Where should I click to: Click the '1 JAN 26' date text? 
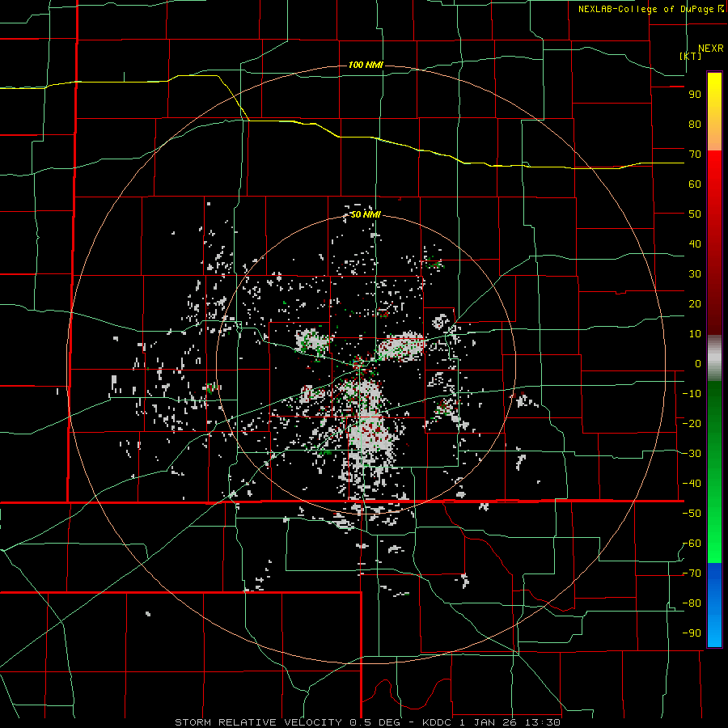488,722
